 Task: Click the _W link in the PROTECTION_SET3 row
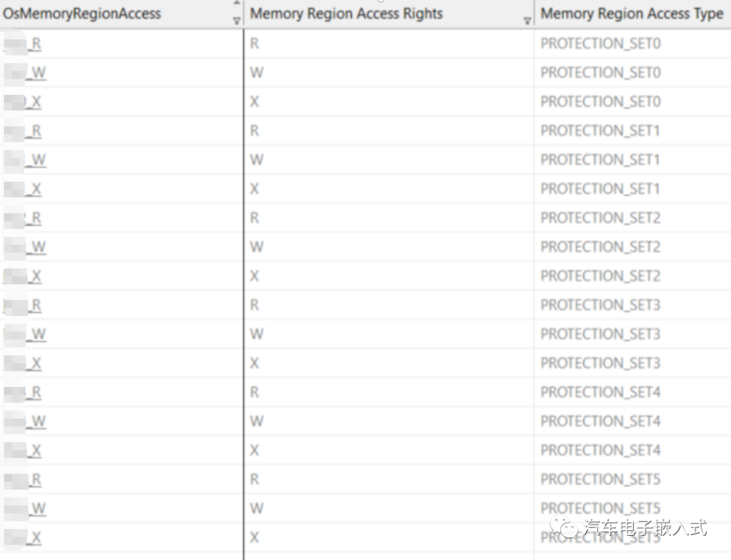[37, 334]
